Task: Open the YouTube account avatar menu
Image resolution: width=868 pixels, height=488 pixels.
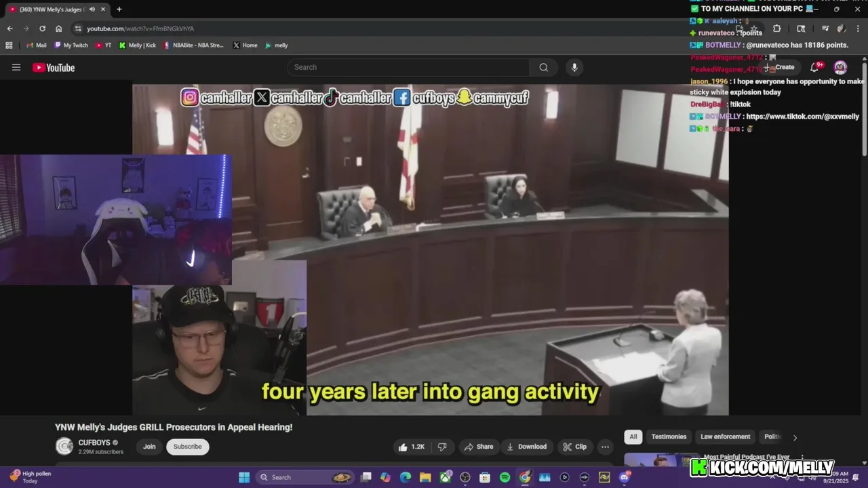Action: pyautogui.click(x=840, y=67)
